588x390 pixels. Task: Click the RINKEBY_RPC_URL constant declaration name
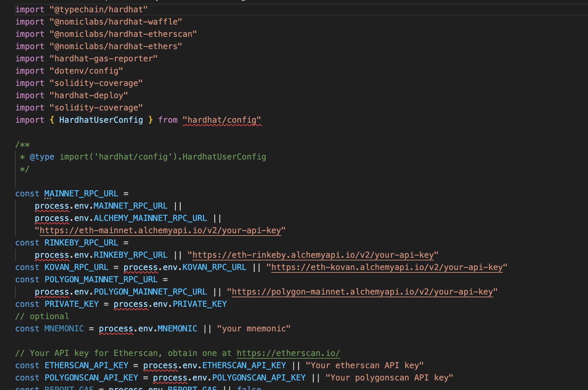pos(81,243)
